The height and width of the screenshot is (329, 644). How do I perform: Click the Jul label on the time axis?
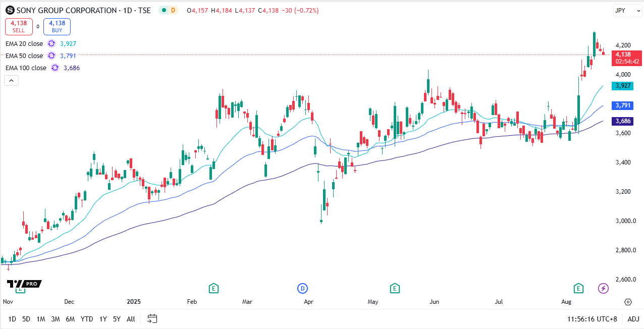point(499,302)
